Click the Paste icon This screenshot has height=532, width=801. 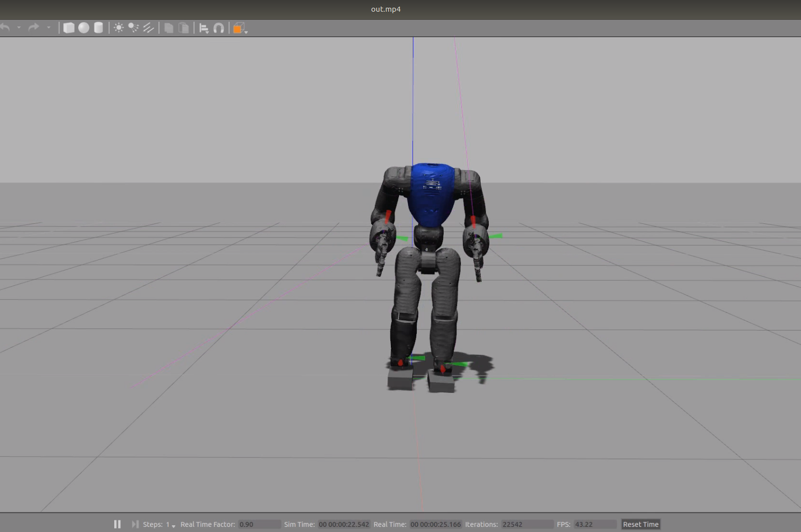click(x=184, y=28)
